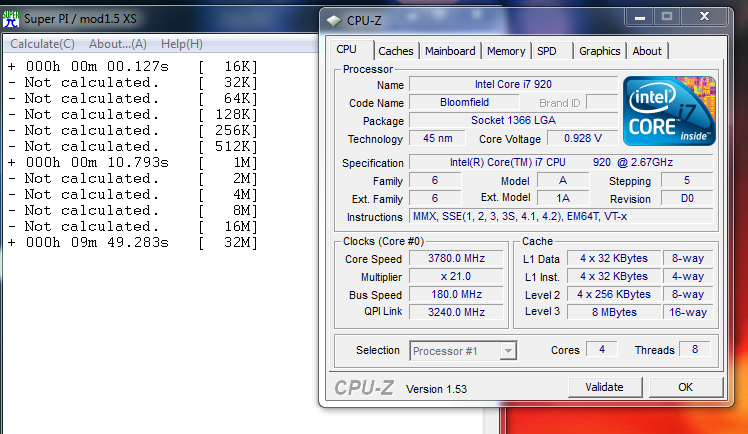Click the Revision value 'D0'
The height and width of the screenshot is (434, 748).
click(x=687, y=198)
